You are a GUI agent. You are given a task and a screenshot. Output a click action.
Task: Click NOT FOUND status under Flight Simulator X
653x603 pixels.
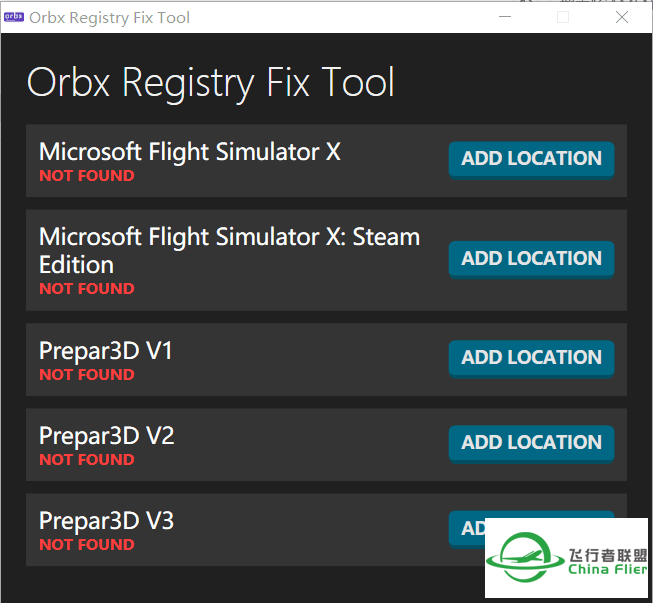tap(87, 176)
